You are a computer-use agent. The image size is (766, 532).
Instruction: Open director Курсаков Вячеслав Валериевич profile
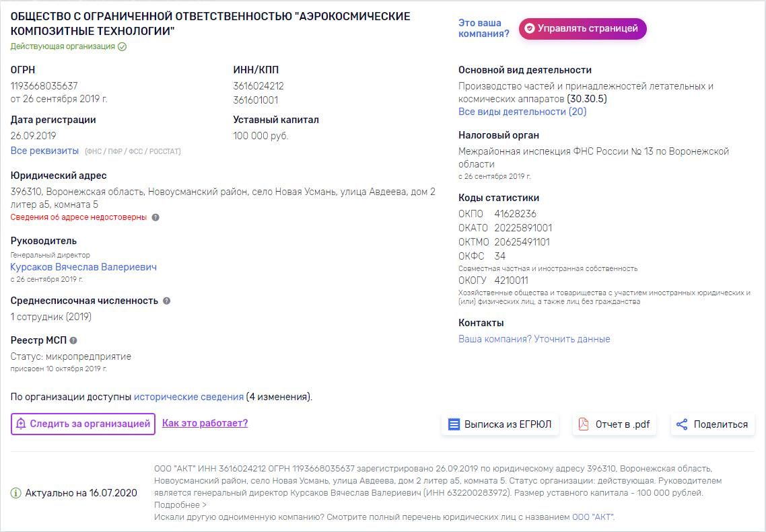[x=83, y=267]
